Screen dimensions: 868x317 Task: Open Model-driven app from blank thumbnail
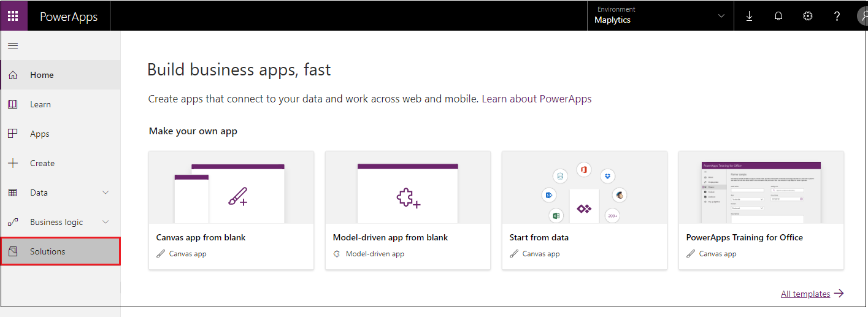408,187
